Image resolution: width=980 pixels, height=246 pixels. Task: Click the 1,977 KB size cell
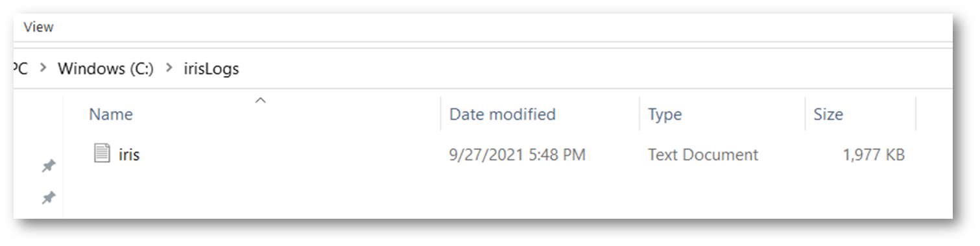[874, 154]
